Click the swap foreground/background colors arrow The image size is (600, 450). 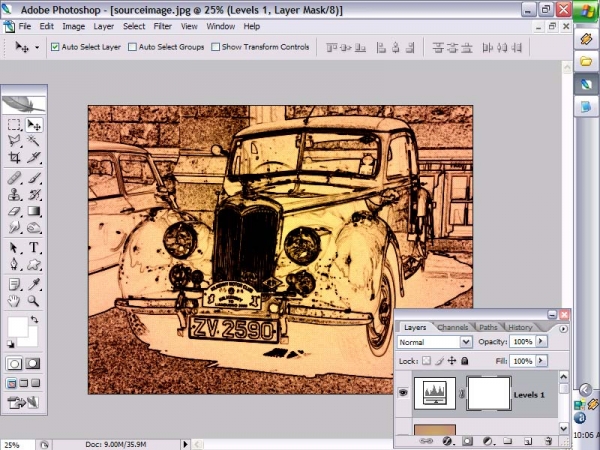[34, 320]
